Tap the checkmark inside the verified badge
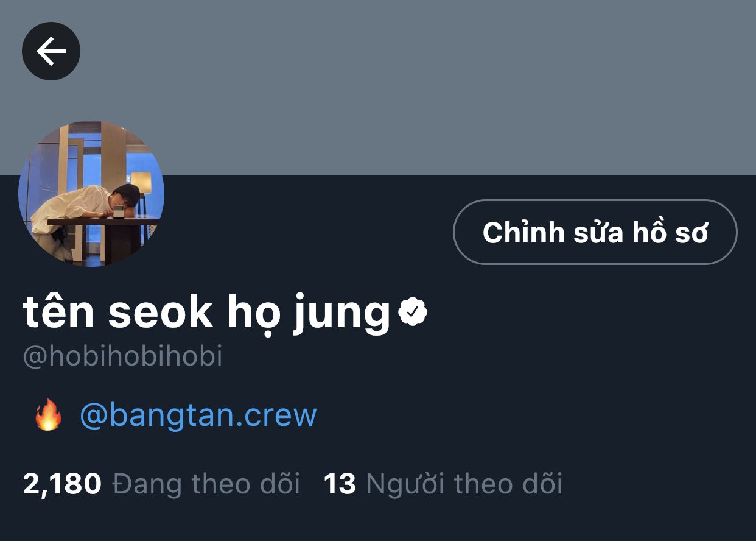The image size is (756, 541). pyautogui.click(x=413, y=312)
